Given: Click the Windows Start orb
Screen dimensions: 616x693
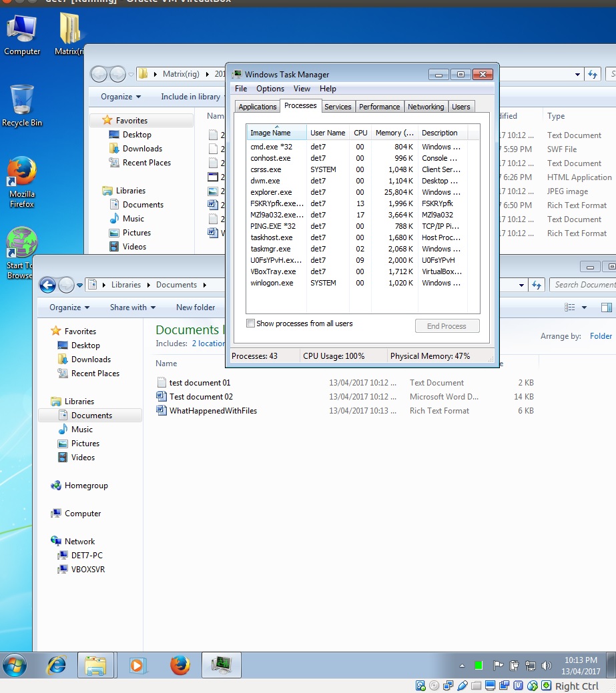Looking at the screenshot, I should [15, 665].
